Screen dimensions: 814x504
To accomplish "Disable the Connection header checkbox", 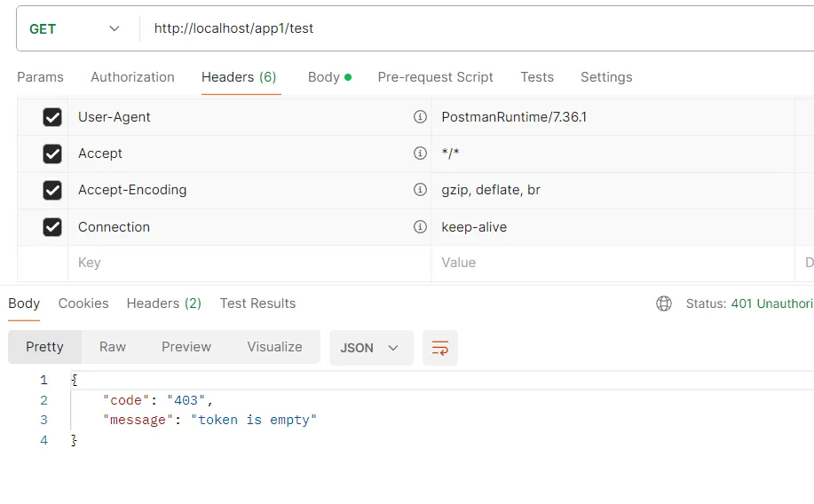I will (x=52, y=227).
